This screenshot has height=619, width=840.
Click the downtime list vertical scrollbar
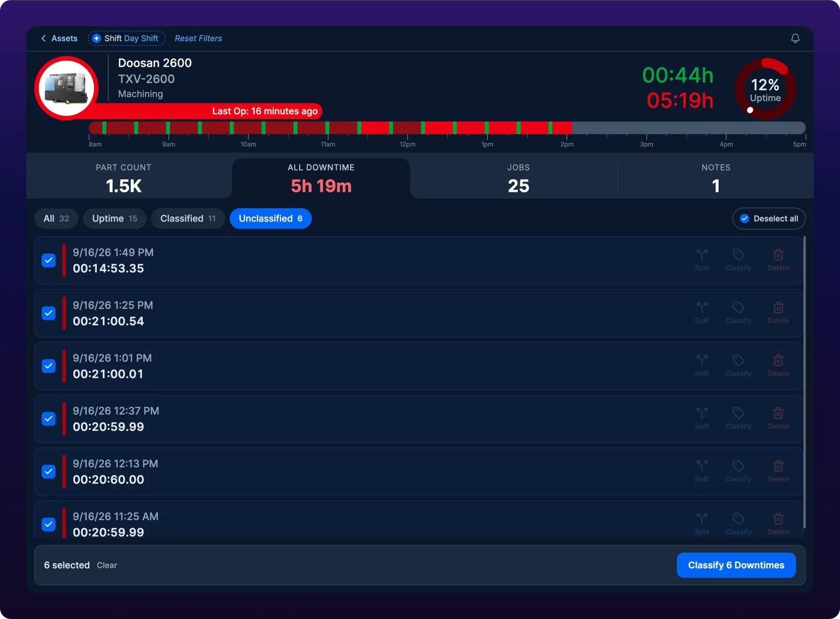click(804, 383)
